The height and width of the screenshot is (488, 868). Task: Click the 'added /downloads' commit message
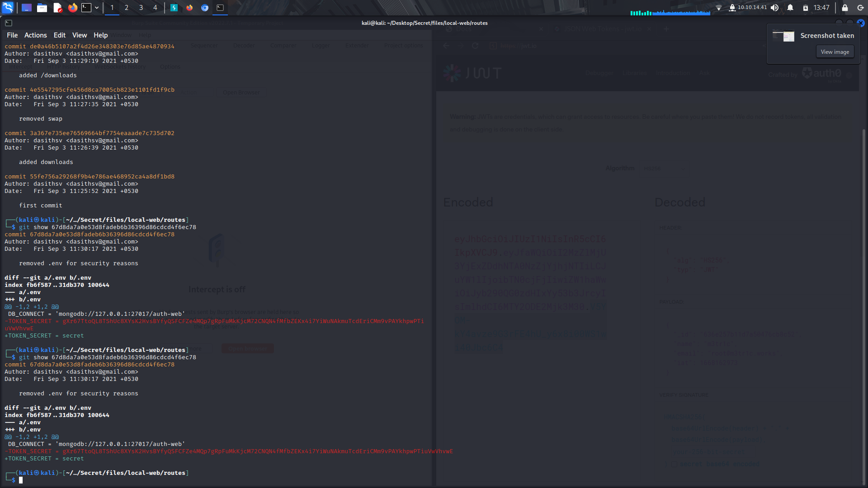point(48,75)
